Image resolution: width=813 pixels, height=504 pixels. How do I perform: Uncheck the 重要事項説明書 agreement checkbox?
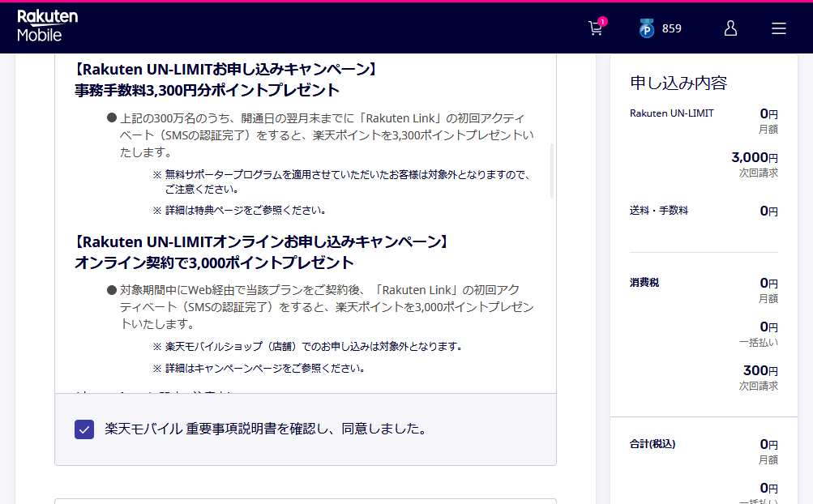(x=84, y=429)
